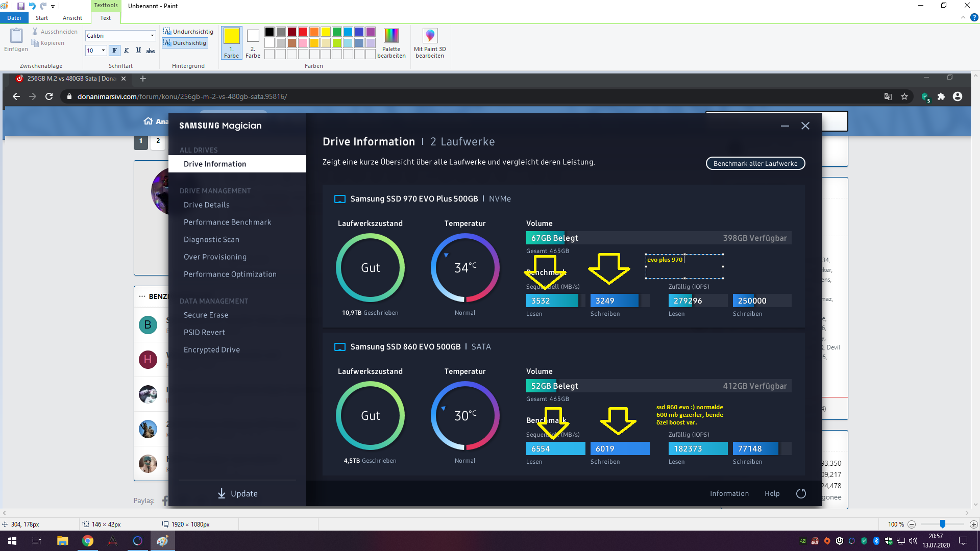The height and width of the screenshot is (551, 980).
Task: Pick the black color swatch
Action: coord(269,32)
